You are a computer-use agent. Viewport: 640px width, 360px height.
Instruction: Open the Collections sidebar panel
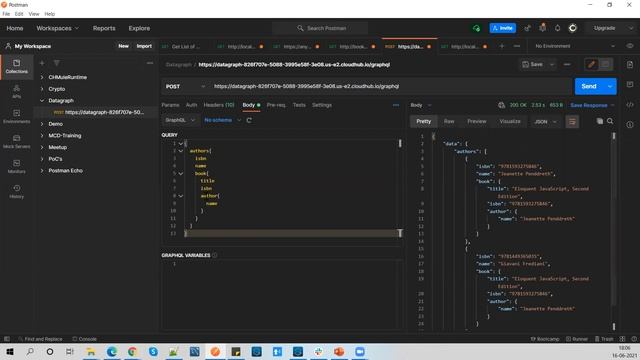(16, 66)
